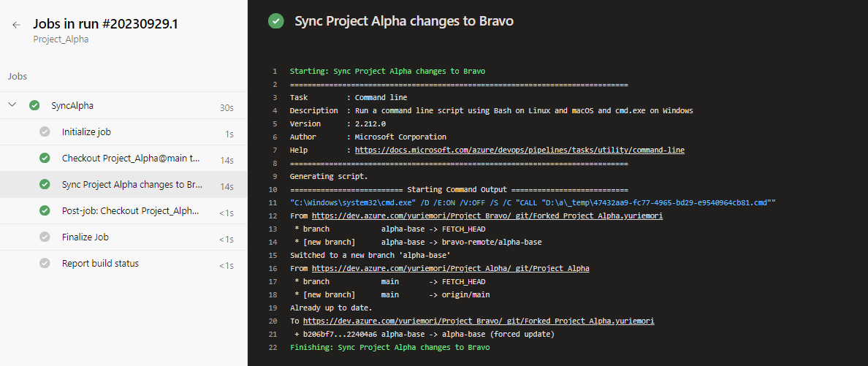
Task: Click the log panel title 'Sync Project Alpha changes to Bravo'
Action: (404, 21)
